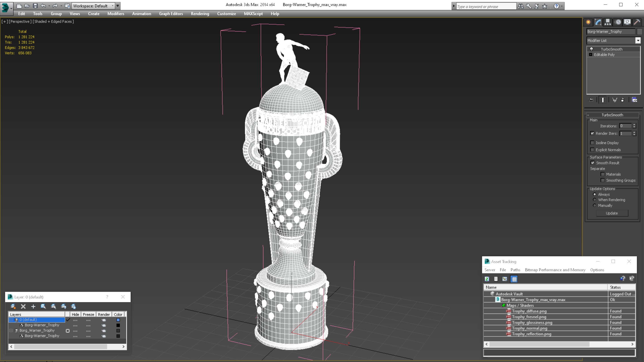The image size is (644, 362).
Task: Click Refresh icon in Asset Tracking
Action: click(487, 279)
